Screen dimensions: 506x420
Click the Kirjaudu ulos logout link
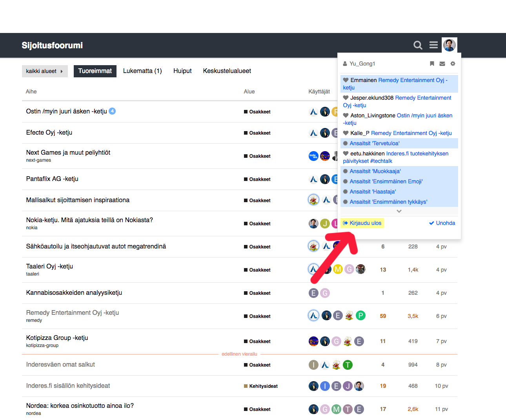pos(362,223)
